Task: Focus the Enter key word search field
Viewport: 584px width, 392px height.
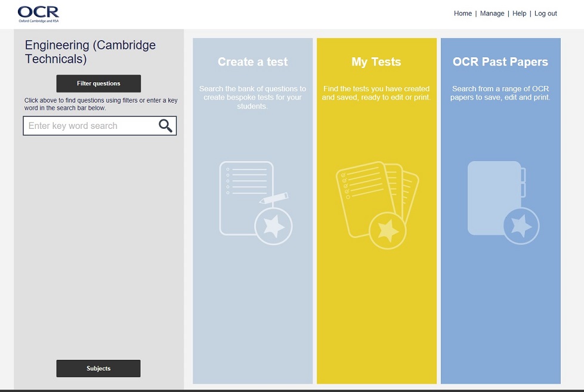Action: 100,125
